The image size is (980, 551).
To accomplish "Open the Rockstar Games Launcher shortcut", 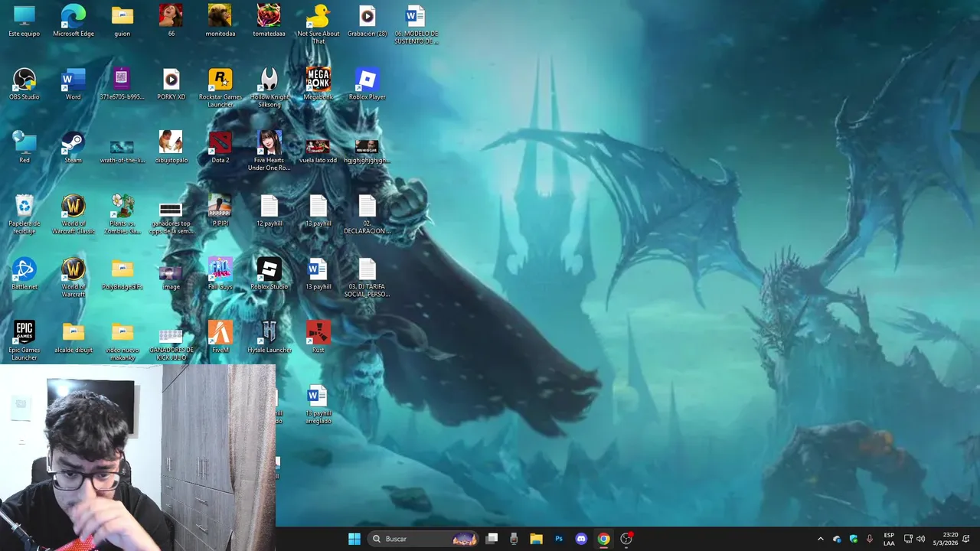I will [220, 88].
